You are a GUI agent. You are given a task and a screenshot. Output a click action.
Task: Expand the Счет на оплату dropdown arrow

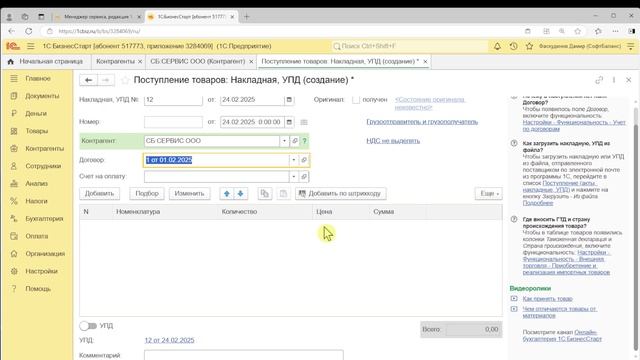tap(293, 177)
